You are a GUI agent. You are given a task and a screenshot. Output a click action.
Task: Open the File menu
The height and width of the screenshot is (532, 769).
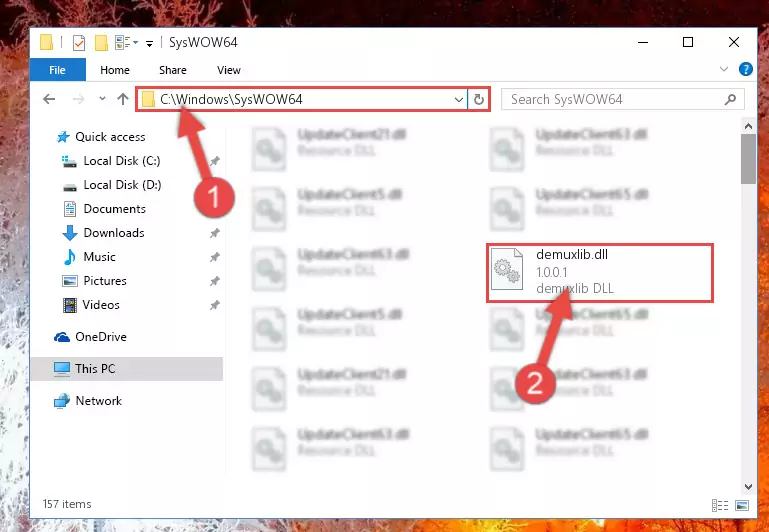pos(57,70)
